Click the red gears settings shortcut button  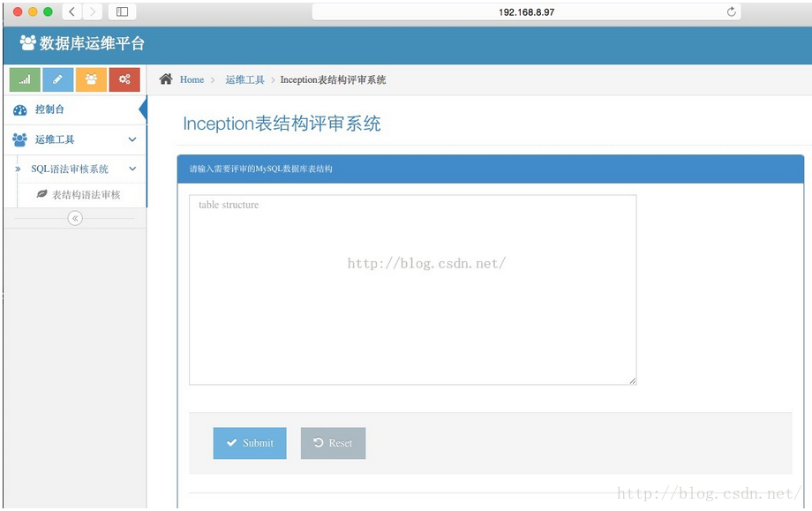124,79
